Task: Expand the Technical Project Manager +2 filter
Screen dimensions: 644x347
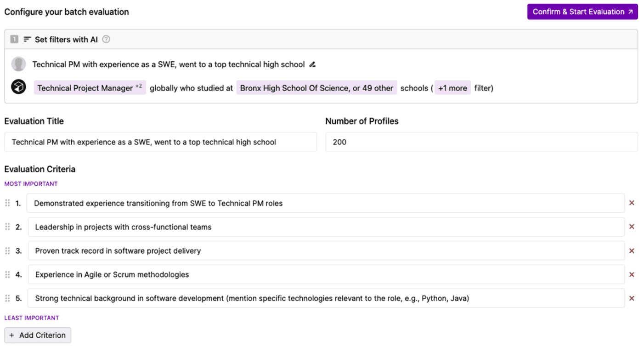Action: 90,88
